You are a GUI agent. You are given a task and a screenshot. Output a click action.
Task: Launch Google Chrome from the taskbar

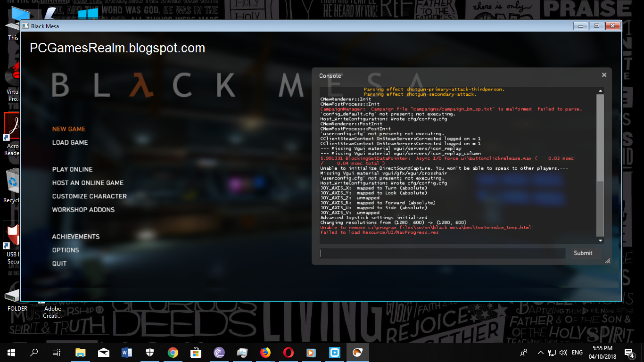173,352
